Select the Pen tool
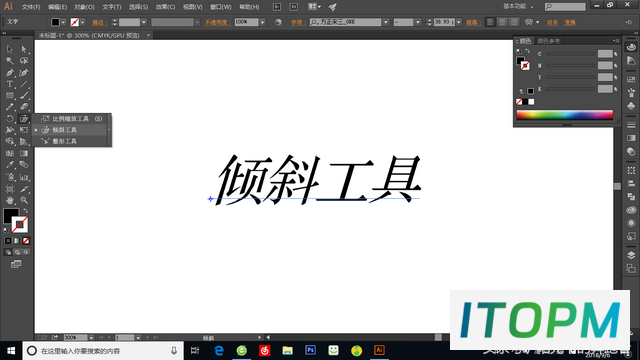Image resolution: width=640 pixels, height=360 pixels. click(x=10, y=73)
